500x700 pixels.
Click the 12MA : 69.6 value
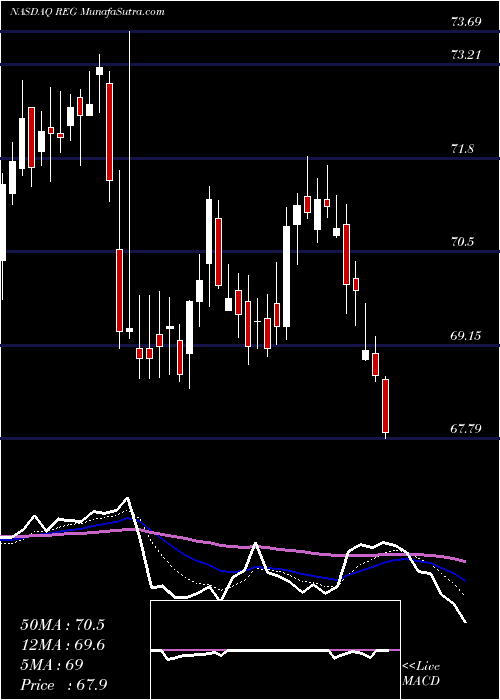tap(62, 645)
